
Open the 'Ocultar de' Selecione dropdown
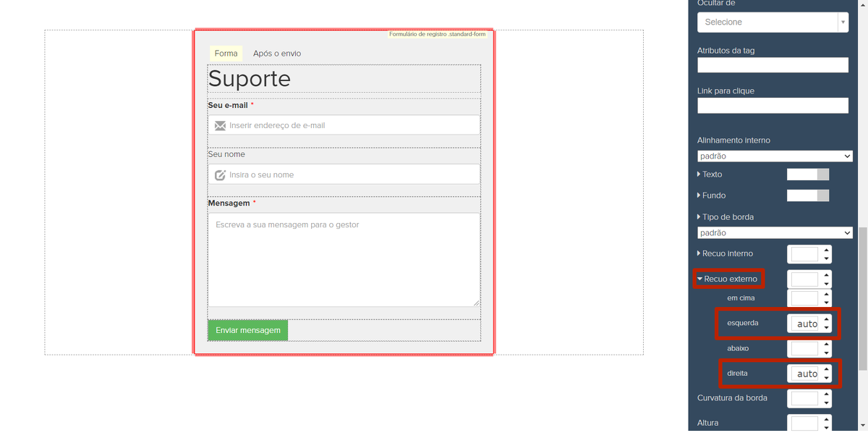tap(772, 22)
